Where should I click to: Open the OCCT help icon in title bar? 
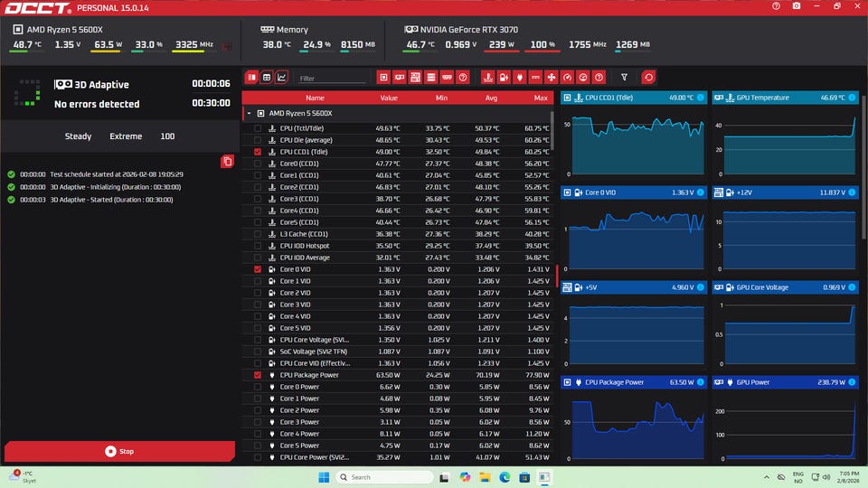776,6
